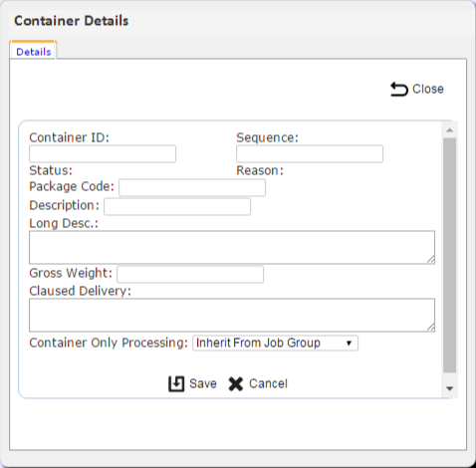Click the Cancel X icon
The height and width of the screenshot is (468, 476).
click(236, 384)
